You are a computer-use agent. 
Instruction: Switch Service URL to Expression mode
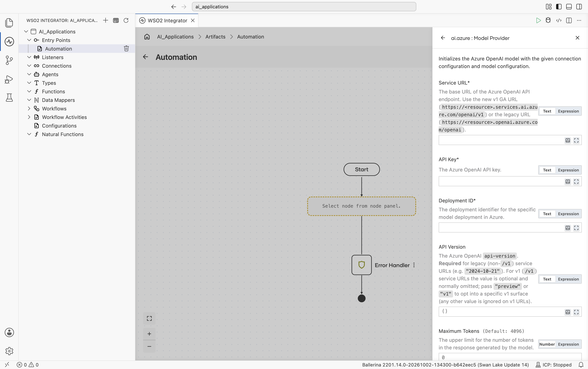click(568, 111)
